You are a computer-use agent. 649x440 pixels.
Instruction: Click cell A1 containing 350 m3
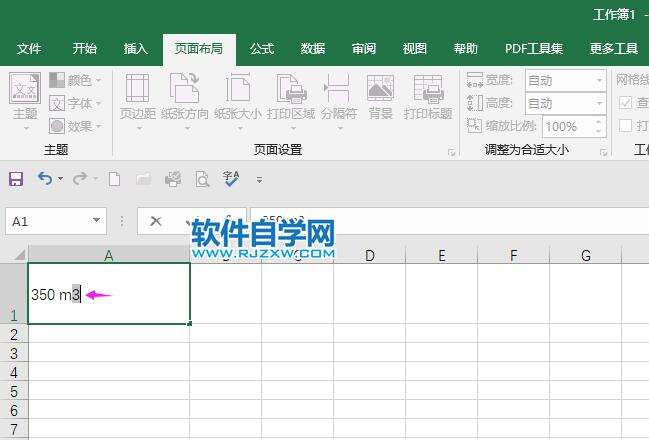tap(109, 293)
